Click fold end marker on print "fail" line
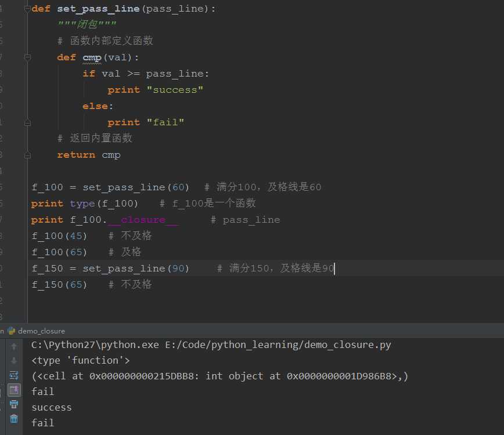 pyautogui.click(x=27, y=122)
